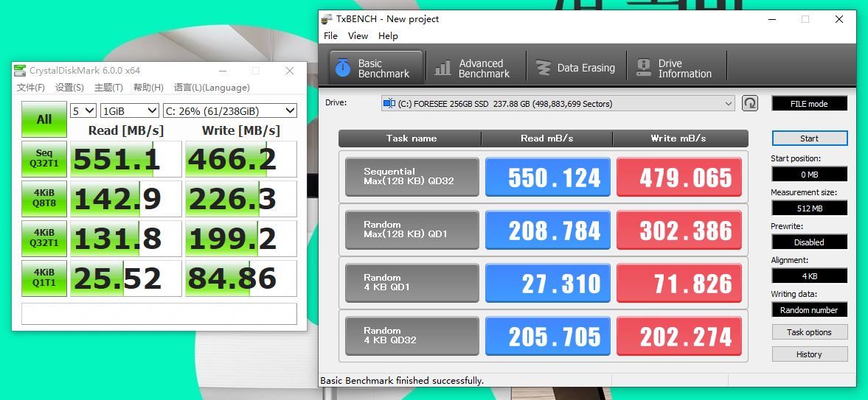Run the 4KiB Q8T8 test
Viewport: 868px width, 400px height.
coord(44,199)
